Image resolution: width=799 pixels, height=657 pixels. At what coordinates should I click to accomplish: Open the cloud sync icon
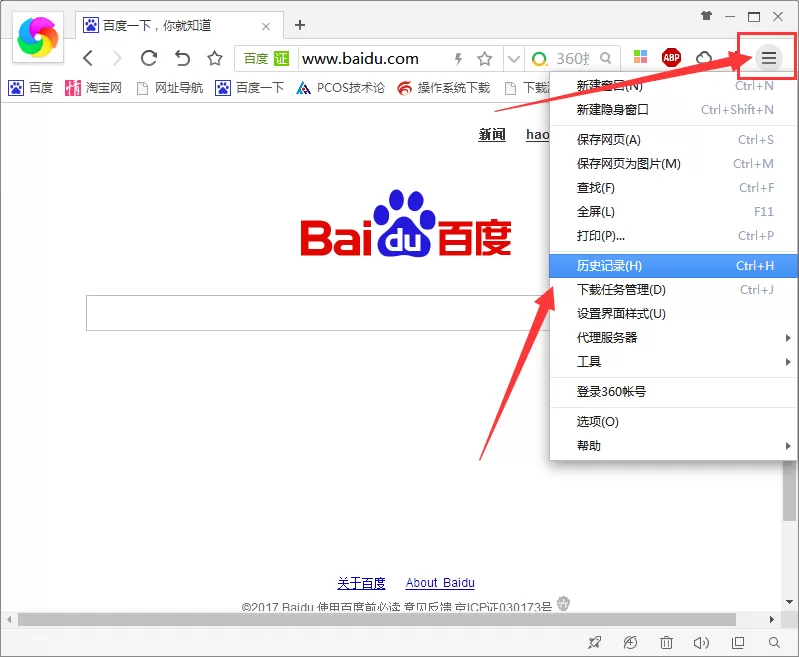[x=704, y=58]
